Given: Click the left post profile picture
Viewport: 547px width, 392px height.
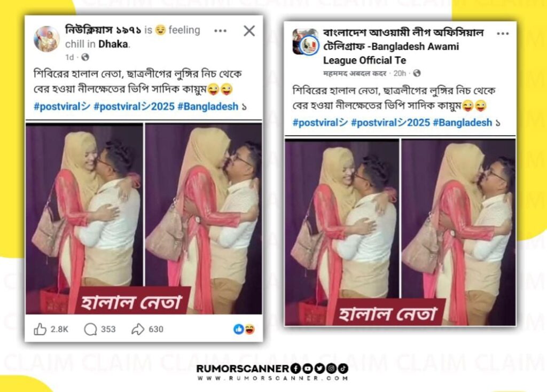Looking at the screenshot, I should click(46, 39).
